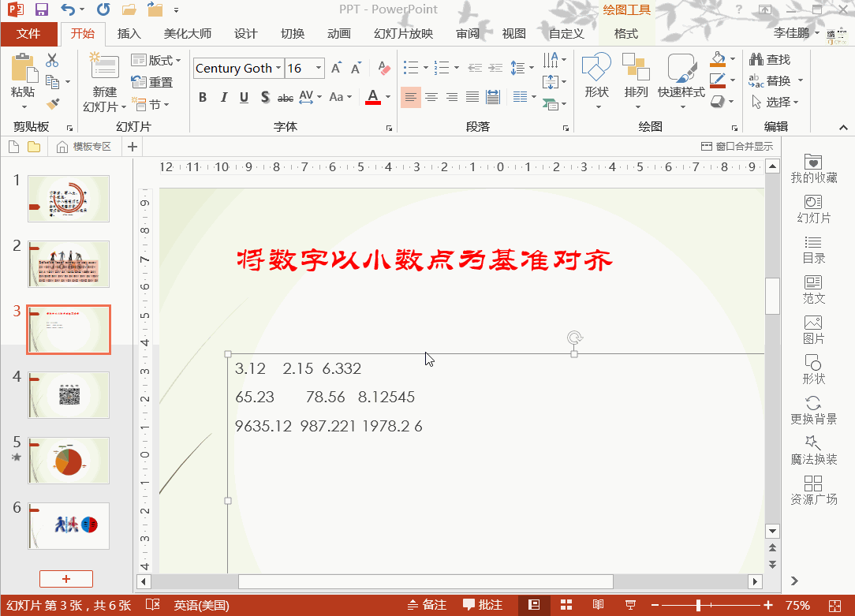Image resolution: width=855 pixels, height=616 pixels.
Task: Toggle Bold formatting
Action: (x=203, y=97)
